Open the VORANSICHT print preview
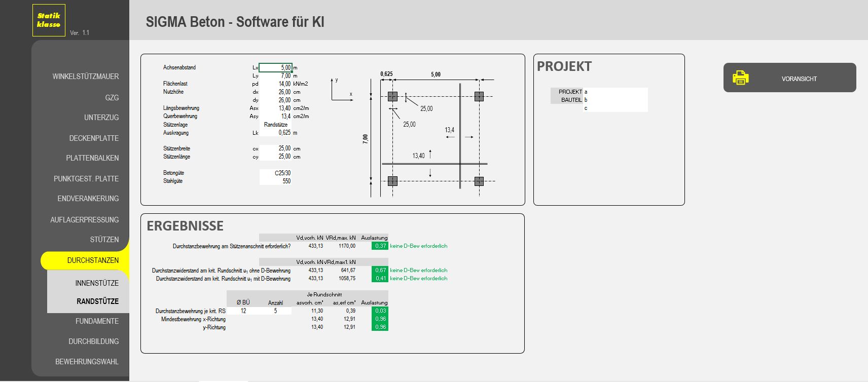Image resolution: width=868 pixels, height=382 pixels. point(799,79)
